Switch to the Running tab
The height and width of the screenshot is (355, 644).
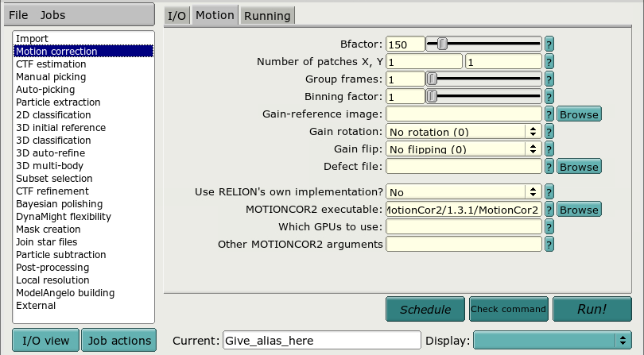(x=267, y=16)
